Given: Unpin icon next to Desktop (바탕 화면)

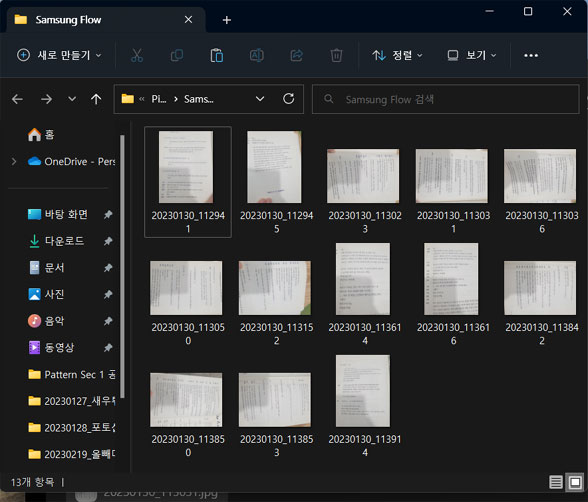Looking at the screenshot, I should [x=108, y=214].
